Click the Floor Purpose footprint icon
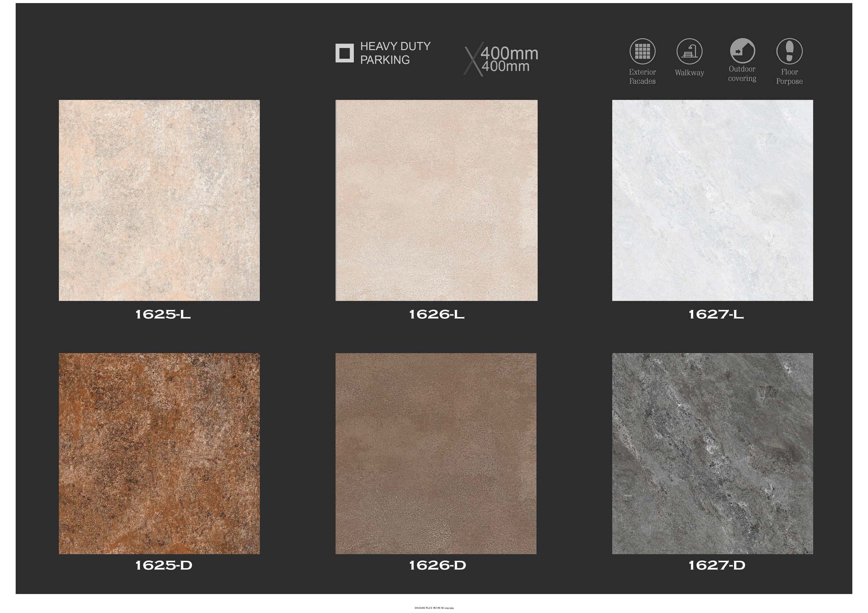This screenshot has width=868, height=613. coord(789,51)
